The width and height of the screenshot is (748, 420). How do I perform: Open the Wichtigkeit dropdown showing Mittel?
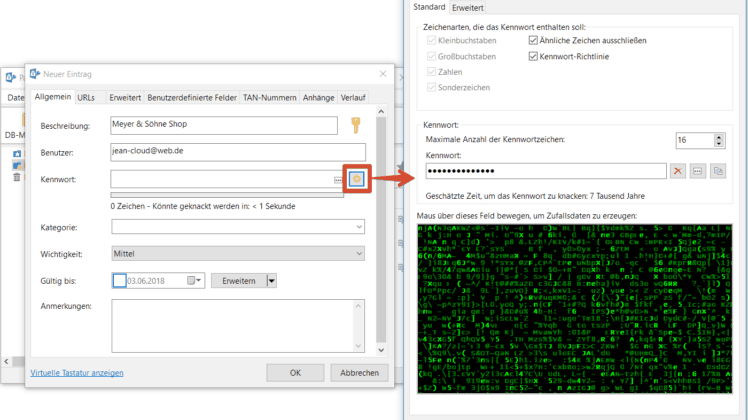tap(359, 253)
